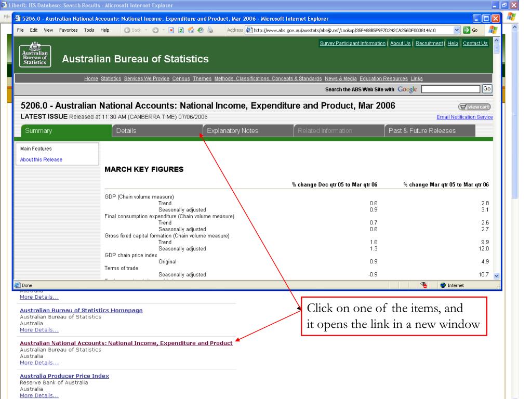The image size is (532, 399).
Task: Click the Windows flag logo on the toolbar
Action: coord(493,30)
